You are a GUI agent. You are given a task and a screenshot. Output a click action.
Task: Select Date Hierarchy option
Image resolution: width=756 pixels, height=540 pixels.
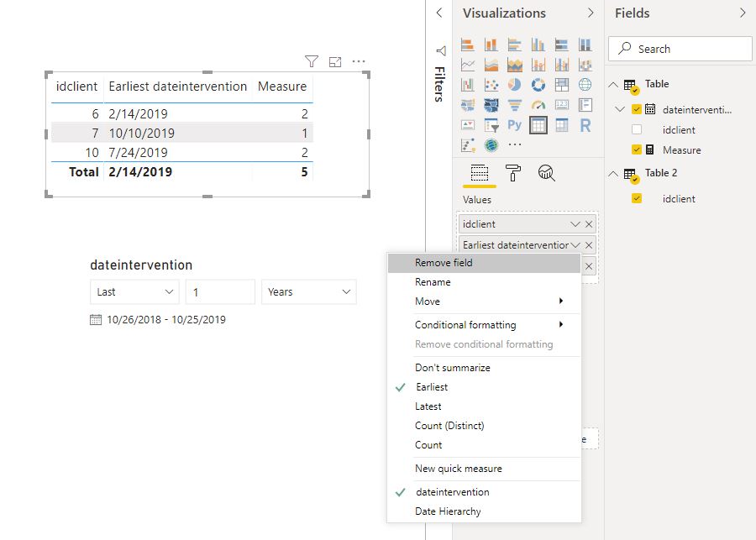click(x=484, y=511)
